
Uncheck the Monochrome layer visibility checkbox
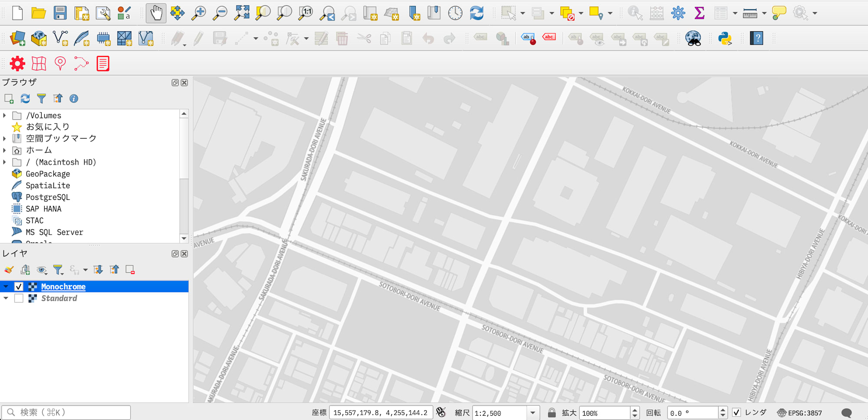point(19,287)
